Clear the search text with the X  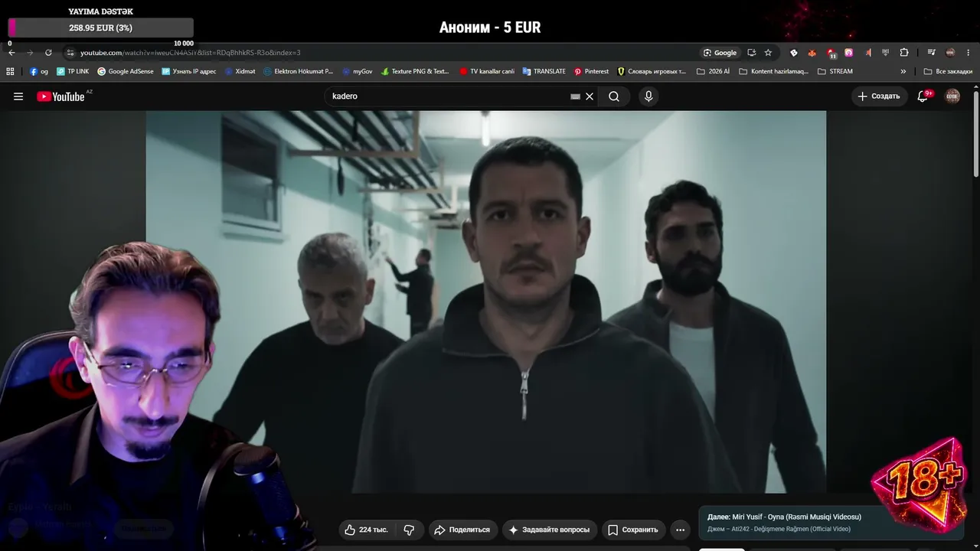coord(590,96)
